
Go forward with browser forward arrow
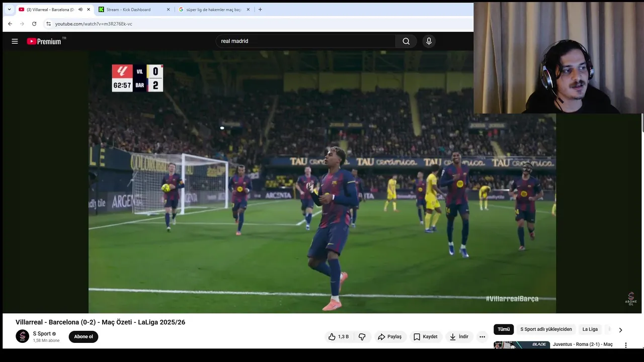(x=22, y=24)
